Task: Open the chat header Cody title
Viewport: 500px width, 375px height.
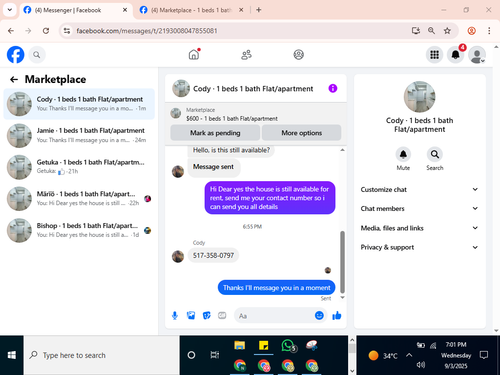Action: pyautogui.click(x=253, y=89)
